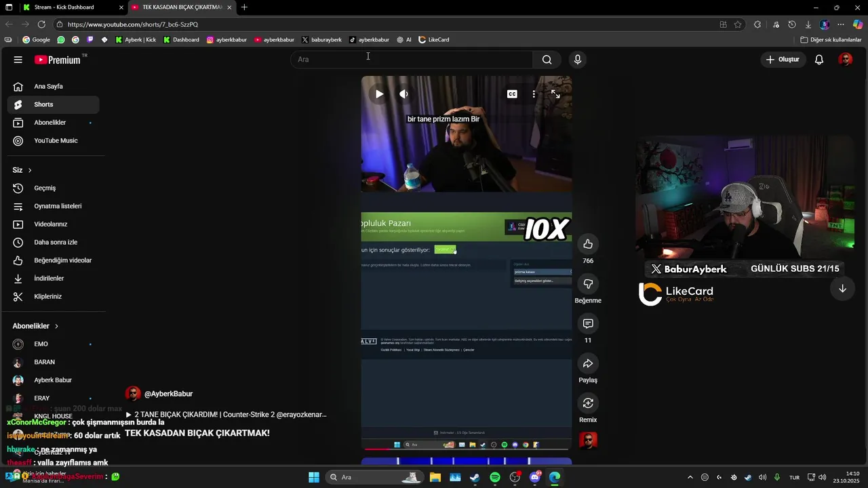The width and height of the screenshot is (868, 488).
Task: Open the account avatar menu at top right
Action: (x=846, y=60)
